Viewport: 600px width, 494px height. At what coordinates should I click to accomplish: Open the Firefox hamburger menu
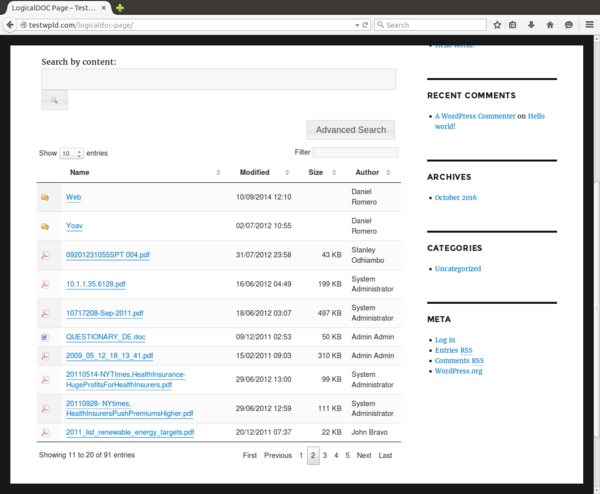587,25
